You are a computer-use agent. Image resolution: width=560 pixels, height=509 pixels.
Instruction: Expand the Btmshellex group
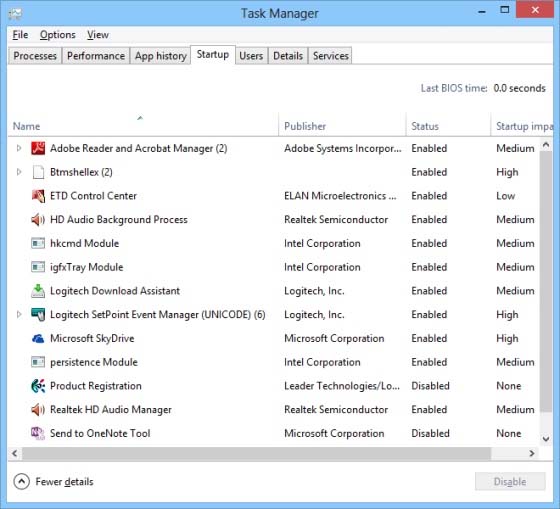click(19, 172)
